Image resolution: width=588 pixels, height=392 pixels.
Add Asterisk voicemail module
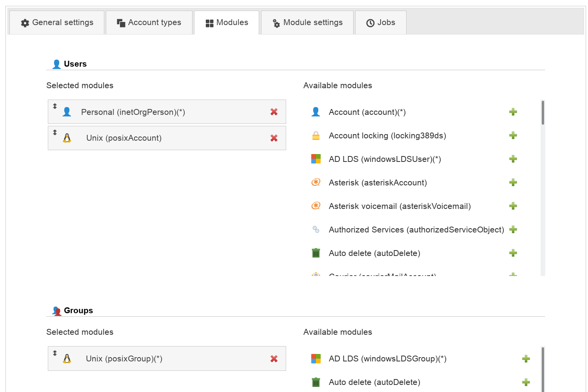tap(513, 206)
